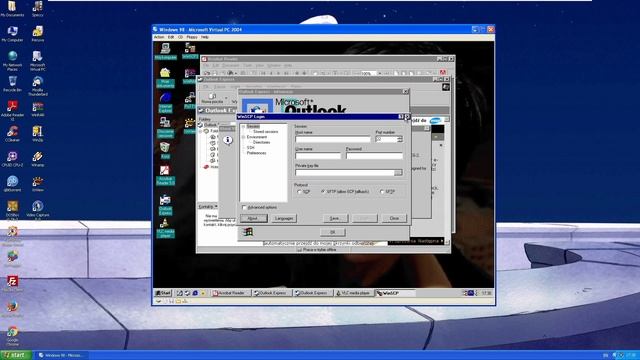Click the Close button in WinSCP Login
The width and height of the screenshot is (640, 360).
[x=394, y=218]
